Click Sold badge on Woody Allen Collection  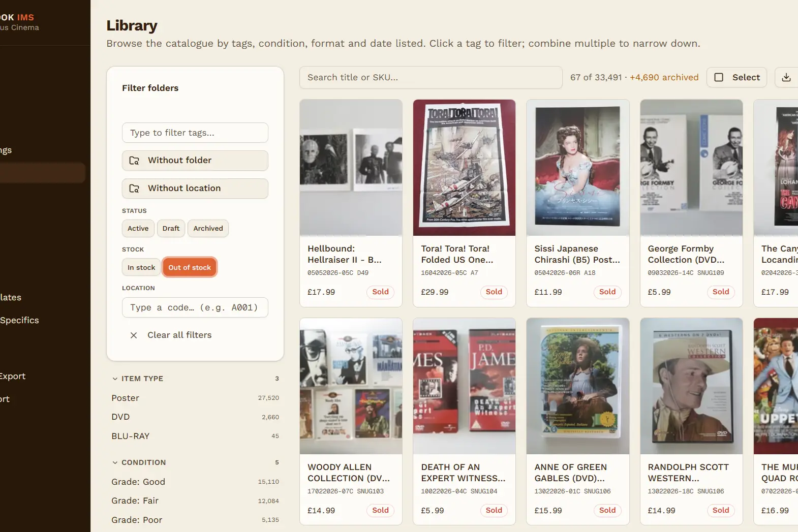point(380,511)
